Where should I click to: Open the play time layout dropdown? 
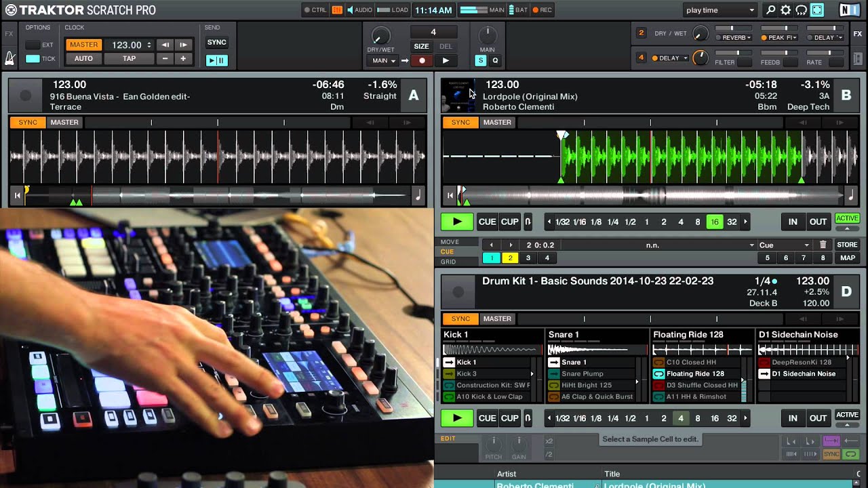[x=719, y=10]
